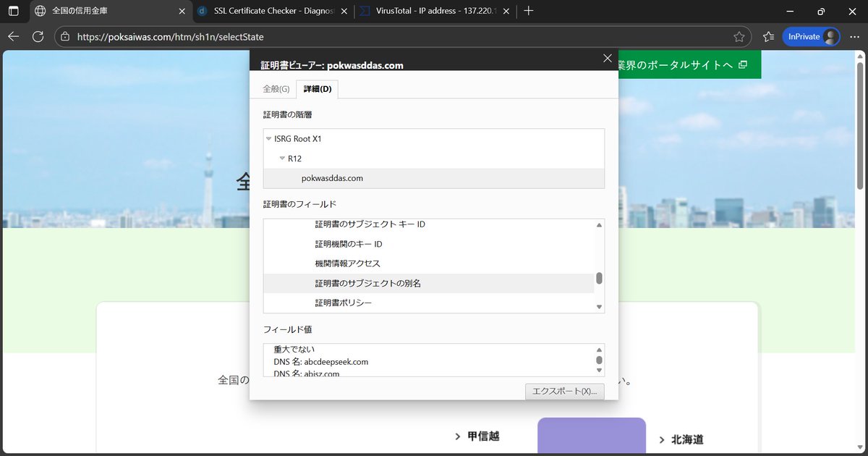Close the SSL Certificate Checker tab
The width and height of the screenshot is (868, 456).
[344, 11]
